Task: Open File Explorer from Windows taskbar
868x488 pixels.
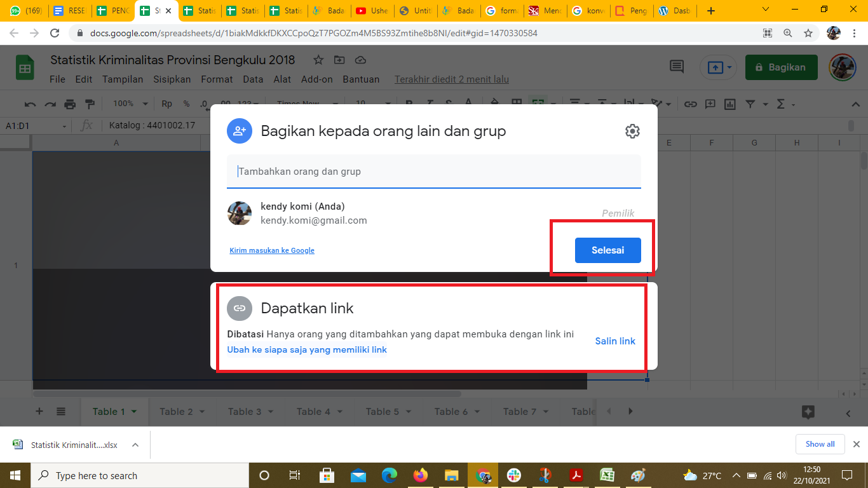Action: point(451,475)
